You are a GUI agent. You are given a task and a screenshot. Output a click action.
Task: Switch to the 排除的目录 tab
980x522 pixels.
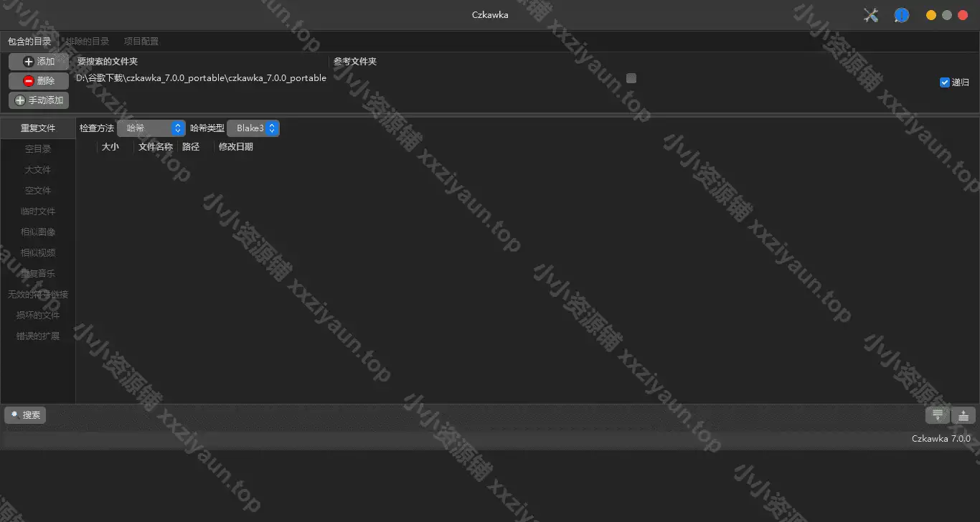[88, 42]
